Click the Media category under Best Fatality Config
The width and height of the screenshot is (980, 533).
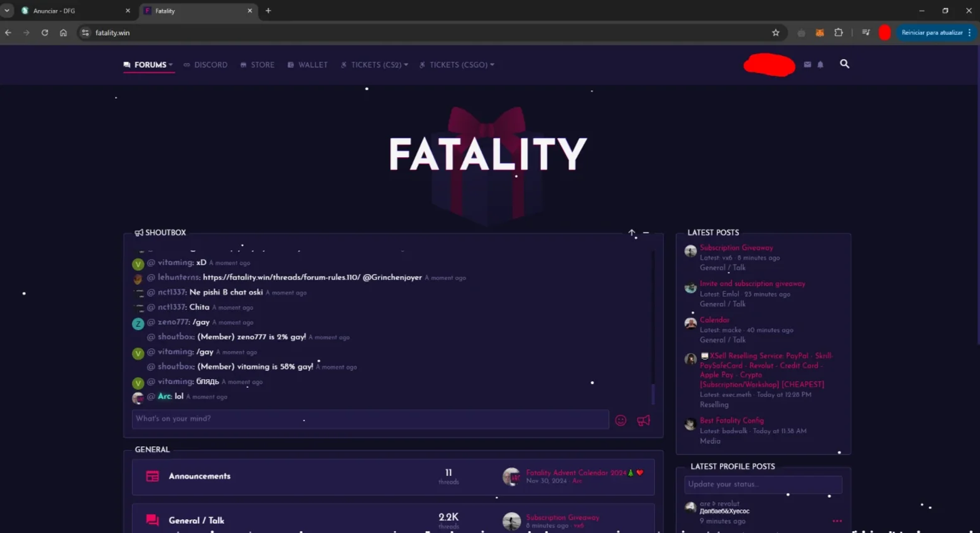(710, 441)
